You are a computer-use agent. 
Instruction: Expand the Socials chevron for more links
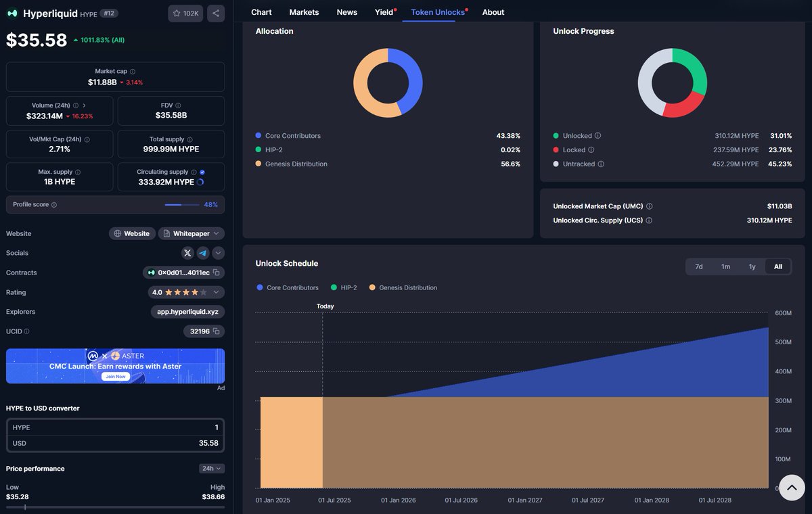[x=219, y=253]
